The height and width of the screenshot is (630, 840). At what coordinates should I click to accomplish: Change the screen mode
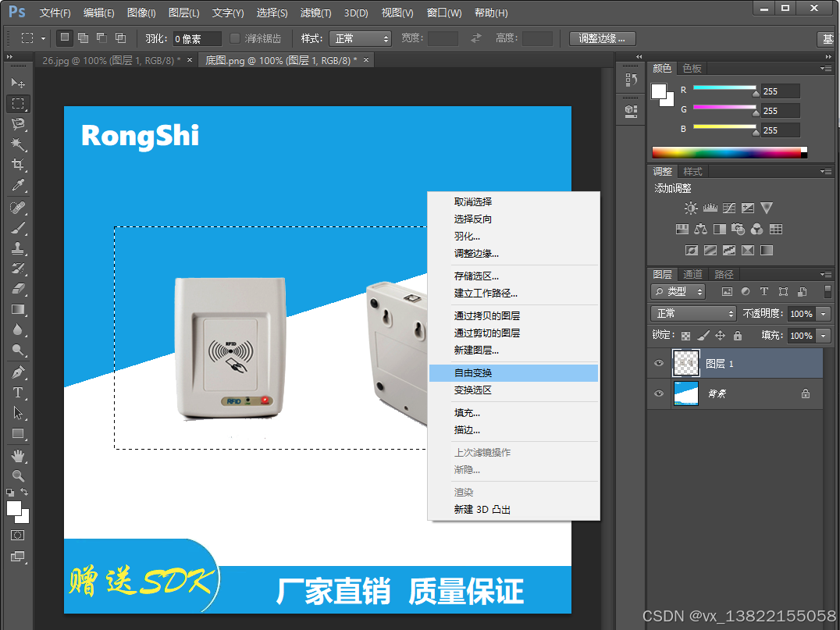tap(18, 557)
